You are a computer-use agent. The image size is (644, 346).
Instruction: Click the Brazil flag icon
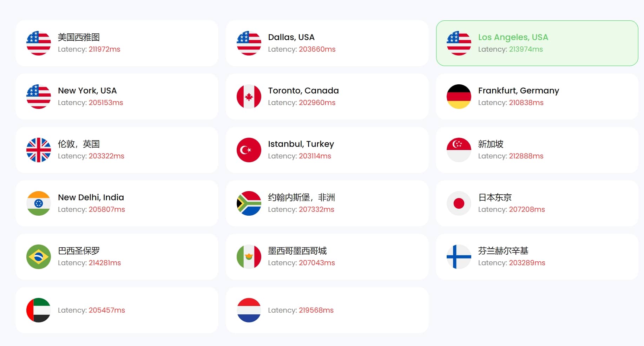point(39,257)
